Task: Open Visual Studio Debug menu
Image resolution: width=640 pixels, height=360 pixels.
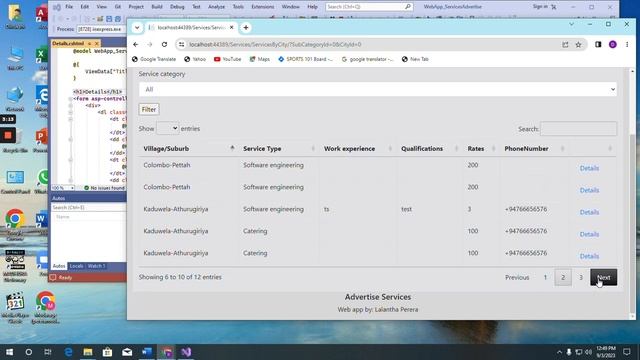Action: (x=177, y=7)
